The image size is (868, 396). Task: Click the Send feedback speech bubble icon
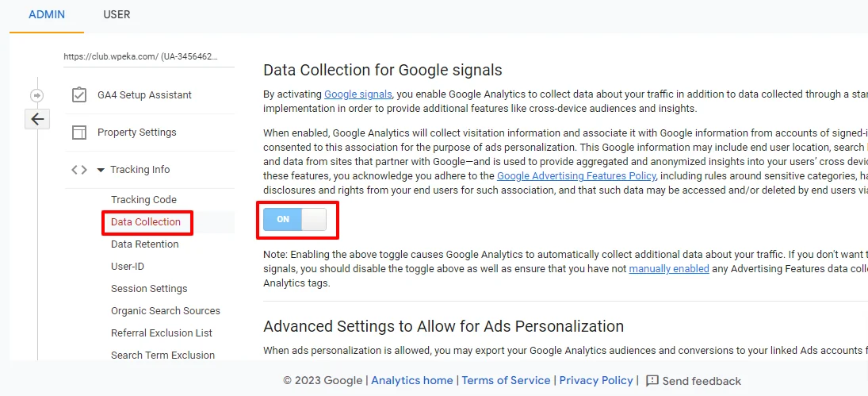coord(652,381)
